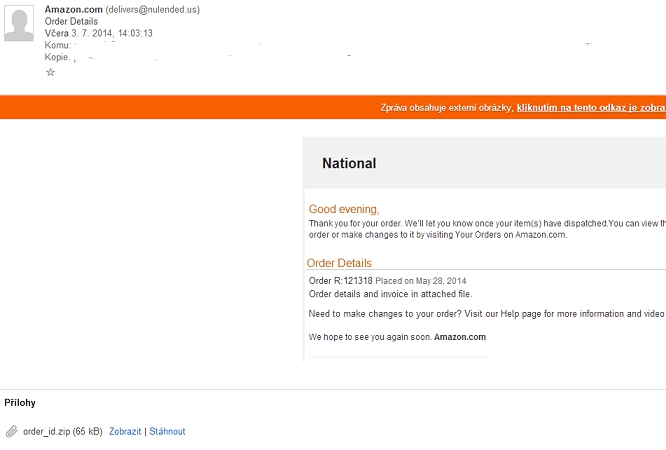
Task: Open the external images display link
Action: point(591,108)
